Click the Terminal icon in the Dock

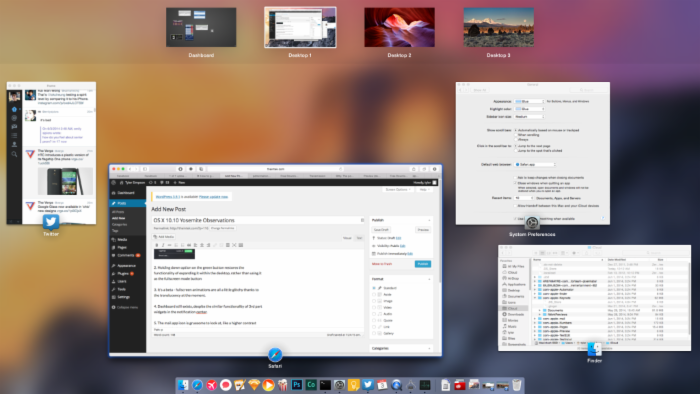click(325, 385)
